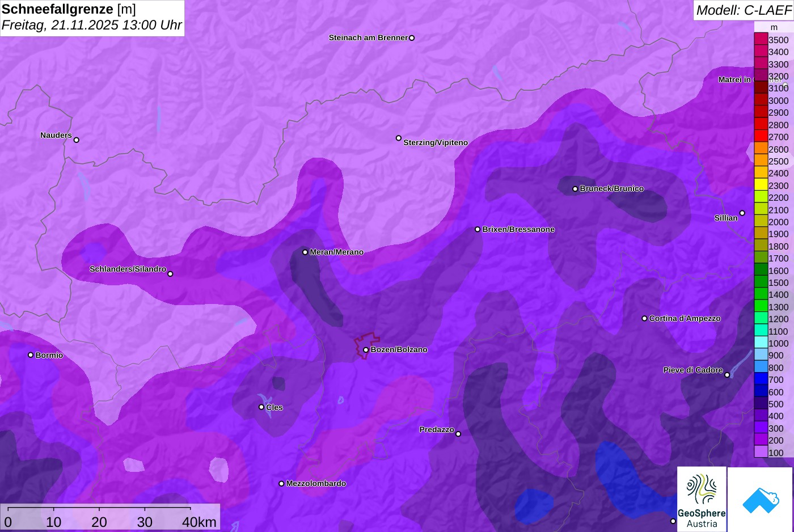Click the Steinach am Brenner marker dot
Screen dimensions: 794x532
point(412,38)
